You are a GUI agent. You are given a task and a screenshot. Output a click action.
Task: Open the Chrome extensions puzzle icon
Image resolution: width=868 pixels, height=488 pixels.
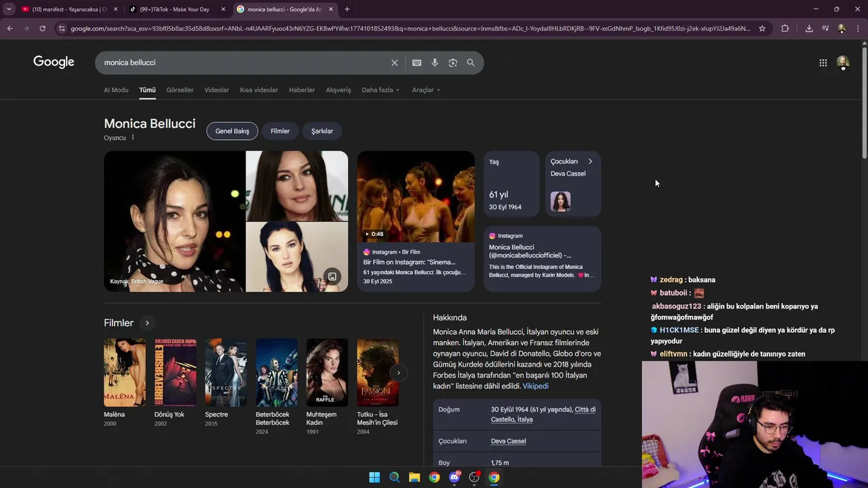click(x=785, y=28)
